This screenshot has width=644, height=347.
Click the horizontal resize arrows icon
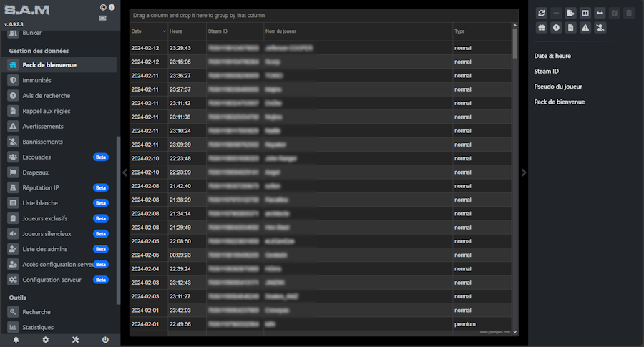point(600,13)
